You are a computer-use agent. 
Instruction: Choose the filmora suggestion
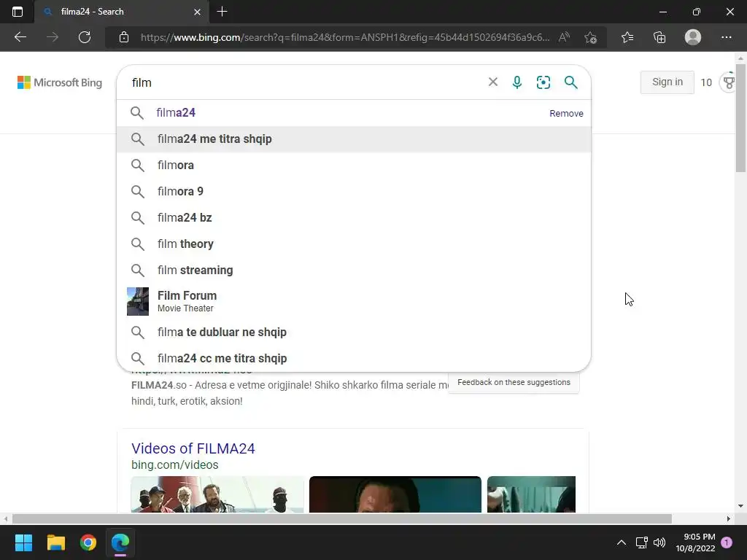point(354,166)
